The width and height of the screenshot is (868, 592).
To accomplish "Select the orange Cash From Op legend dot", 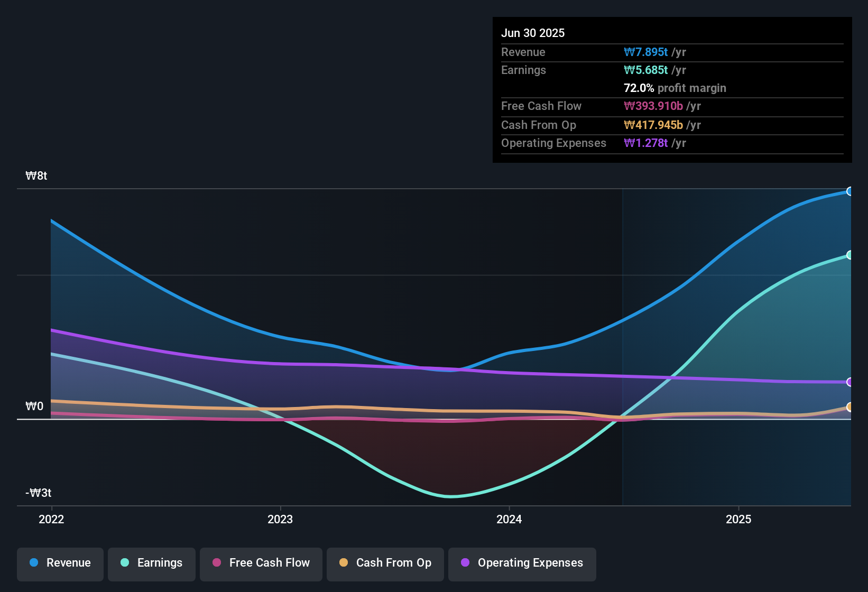I will [344, 563].
